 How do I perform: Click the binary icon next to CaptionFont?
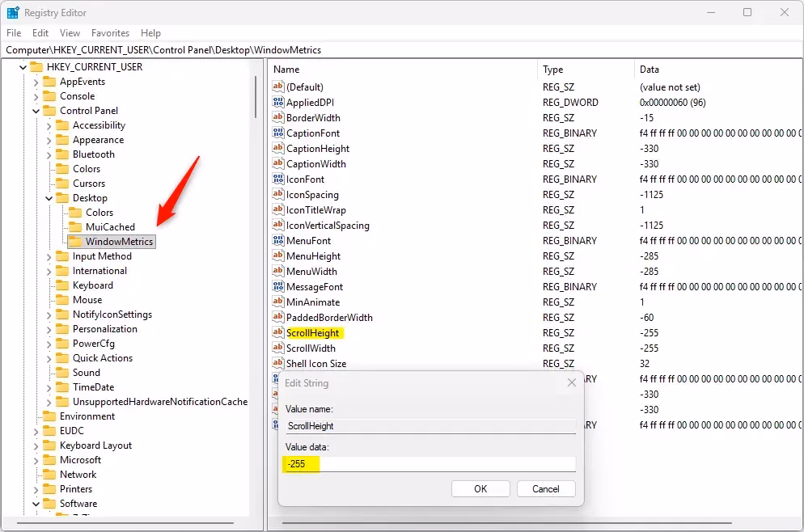279,133
